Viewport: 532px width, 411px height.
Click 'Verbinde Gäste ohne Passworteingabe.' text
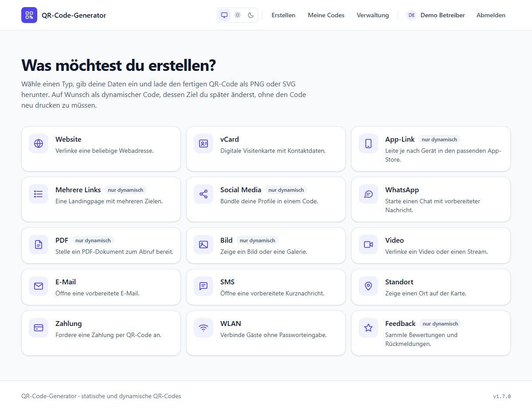click(274, 335)
